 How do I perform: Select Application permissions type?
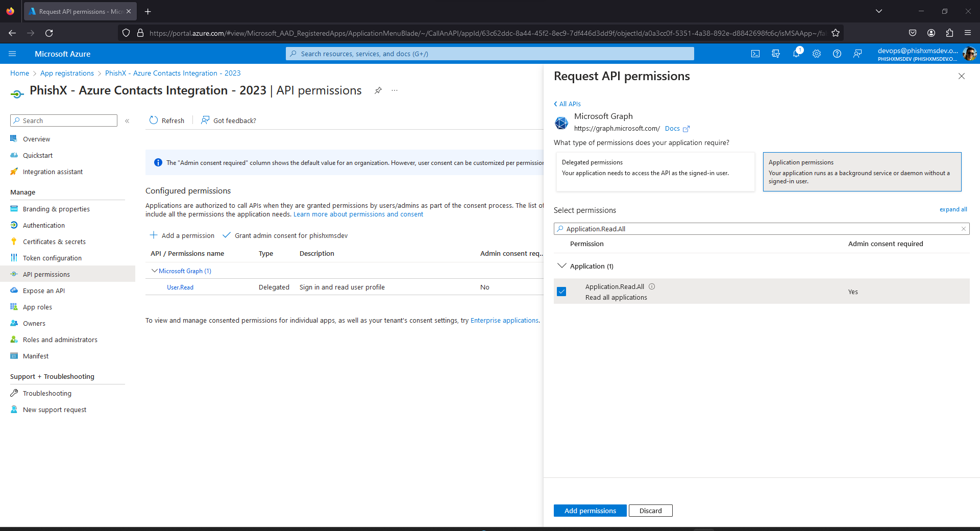pos(862,172)
